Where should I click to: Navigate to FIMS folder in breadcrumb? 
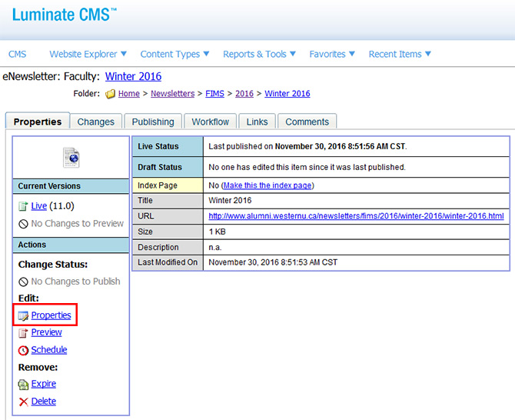click(216, 94)
